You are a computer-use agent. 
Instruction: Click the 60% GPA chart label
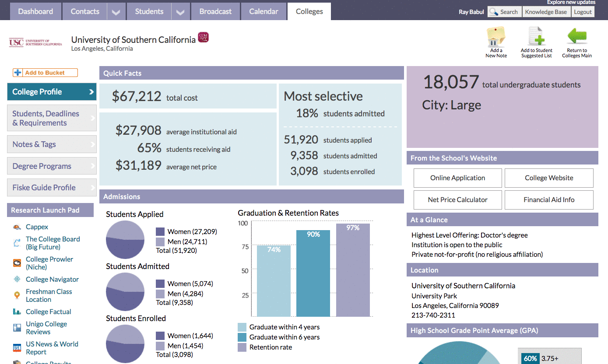point(530,358)
